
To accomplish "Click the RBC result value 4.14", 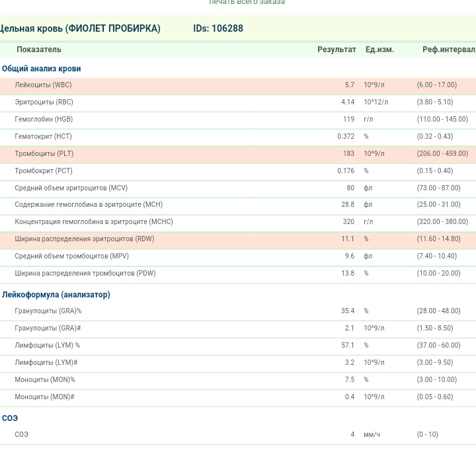I will coord(348,102).
